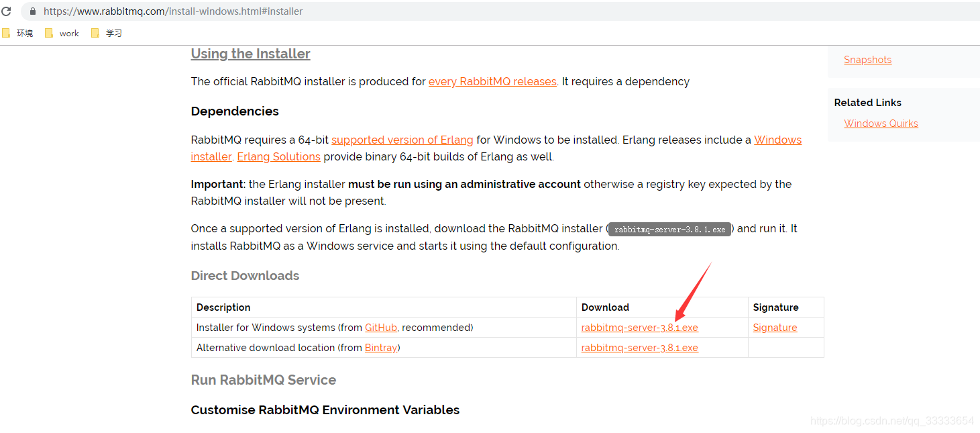
Task: Click the browser page reload icon
Action: tap(8, 11)
